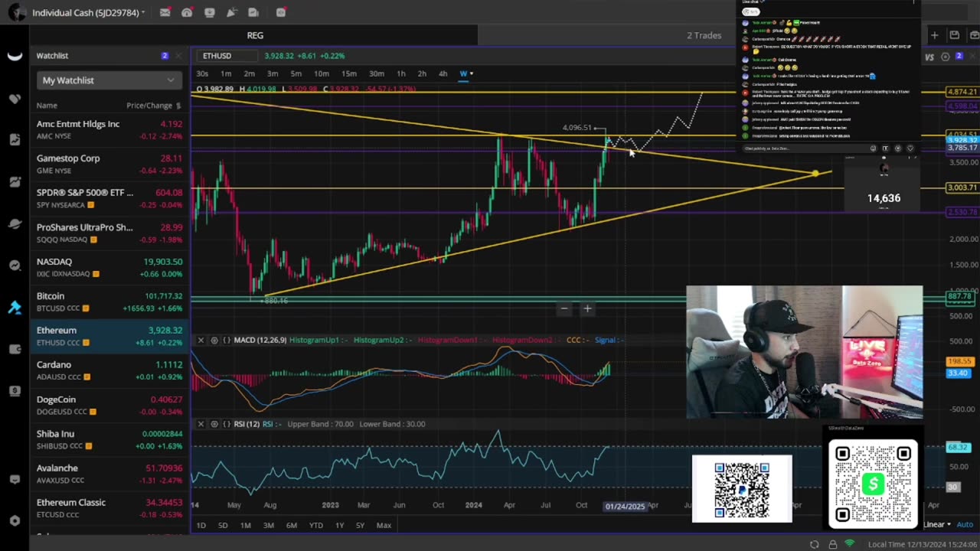Set chart range to 1D
Image resolution: width=980 pixels, height=551 pixels.
(x=201, y=525)
